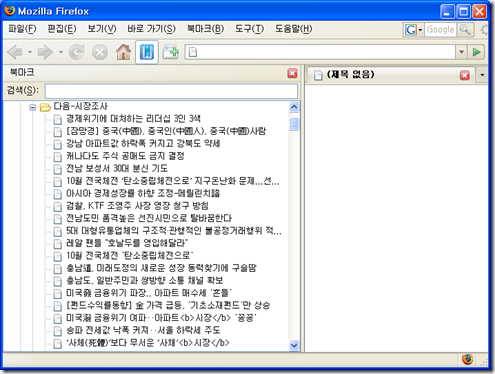Click the bookmark 검색(S) search field
This screenshot has width=495, height=374.
tap(171, 91)
